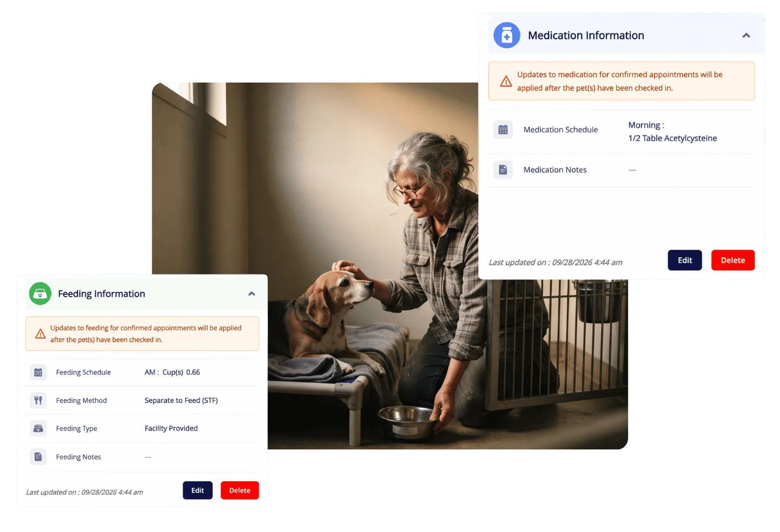Viewport: 780px width, 532px height.
Task: Click the green feeding bowl icon
Action: click(x=40, y=294)
